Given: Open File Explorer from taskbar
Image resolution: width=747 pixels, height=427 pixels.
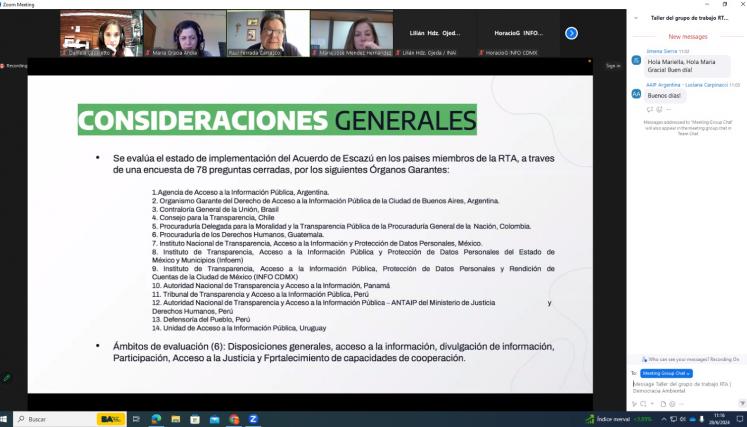Looking at the screenshot, I should click(176, 419).
